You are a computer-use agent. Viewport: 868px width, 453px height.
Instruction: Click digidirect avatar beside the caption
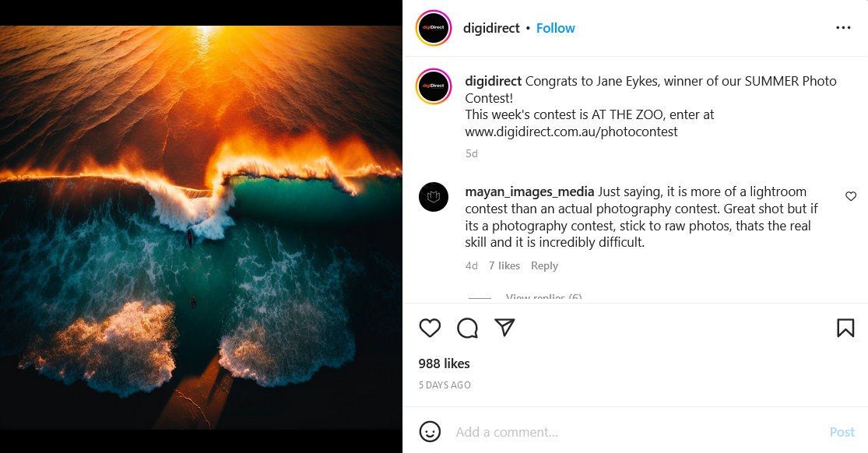click(x=434, y=86)
